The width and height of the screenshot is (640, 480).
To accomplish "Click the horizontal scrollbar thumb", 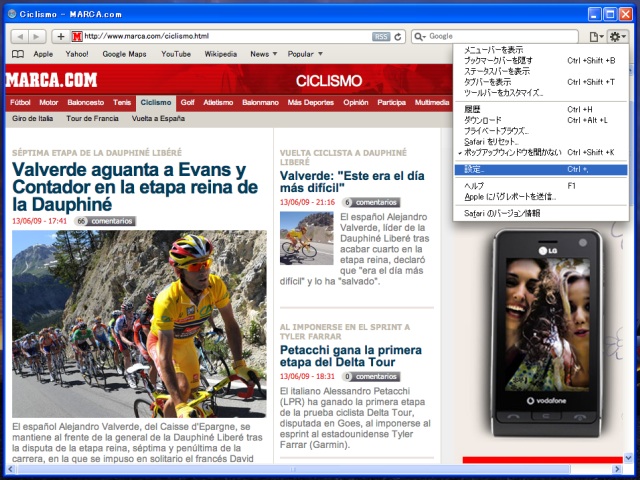I will tap(294, 469).
